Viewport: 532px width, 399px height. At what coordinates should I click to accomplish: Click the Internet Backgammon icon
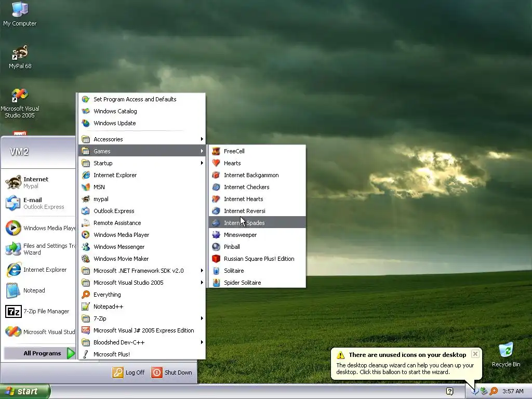(x=216, y=175)
